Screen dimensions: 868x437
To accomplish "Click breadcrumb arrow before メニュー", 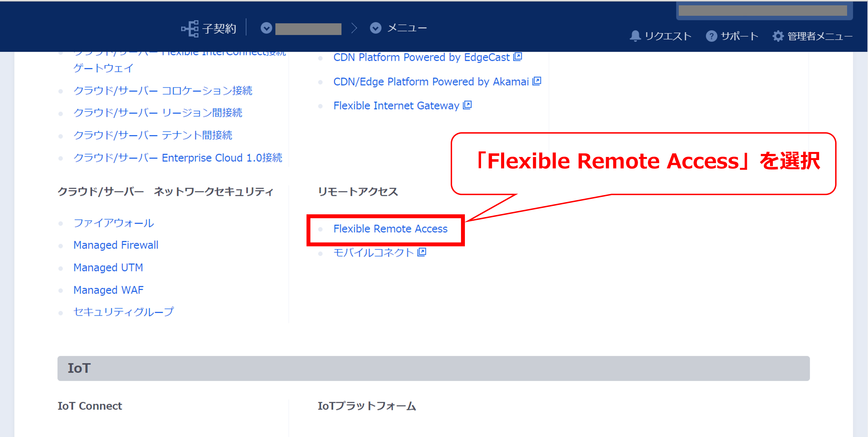I will coord(354,28).
